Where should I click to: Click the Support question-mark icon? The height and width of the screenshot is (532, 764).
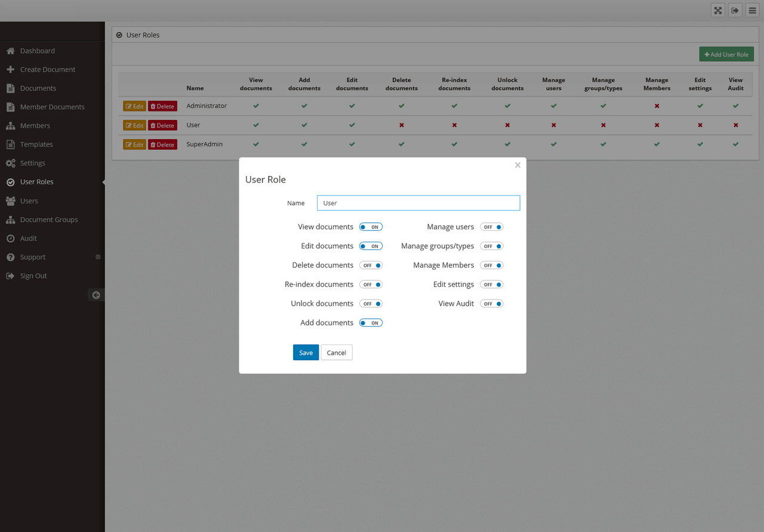10,257
